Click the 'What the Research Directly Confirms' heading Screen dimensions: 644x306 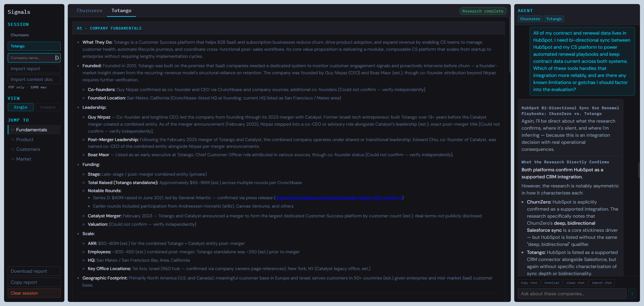[565, 162]
